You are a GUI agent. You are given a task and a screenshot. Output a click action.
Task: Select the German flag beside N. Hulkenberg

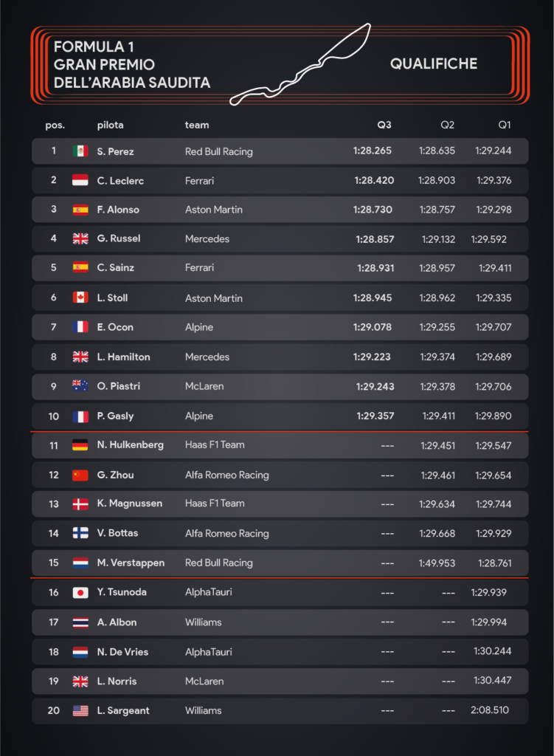pyautogui.click(x=80, y=445)
